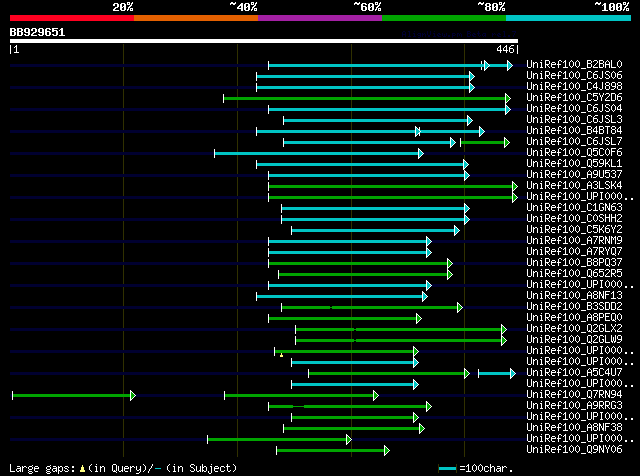This screenshot has width=640, height=476.
Task: Select the UniRef100_A5C4U7 label
Action: click(574, 373)
